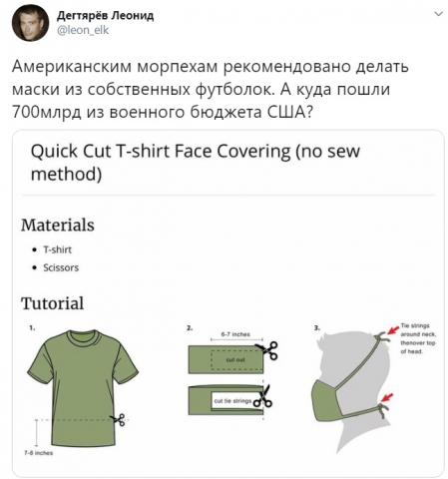Click the 'cut out' dashed rectangle in step 2
The image size is (448, 479).
point(235,360)
